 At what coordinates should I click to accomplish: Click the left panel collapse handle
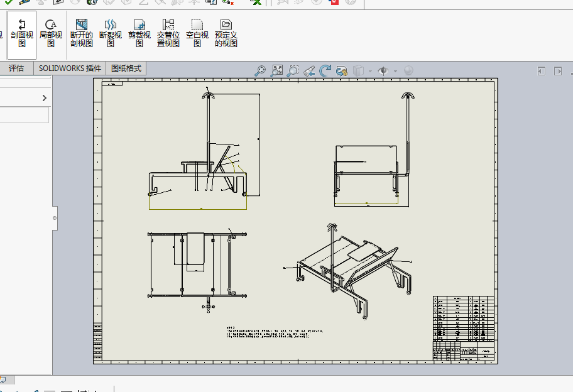point(55,218)
